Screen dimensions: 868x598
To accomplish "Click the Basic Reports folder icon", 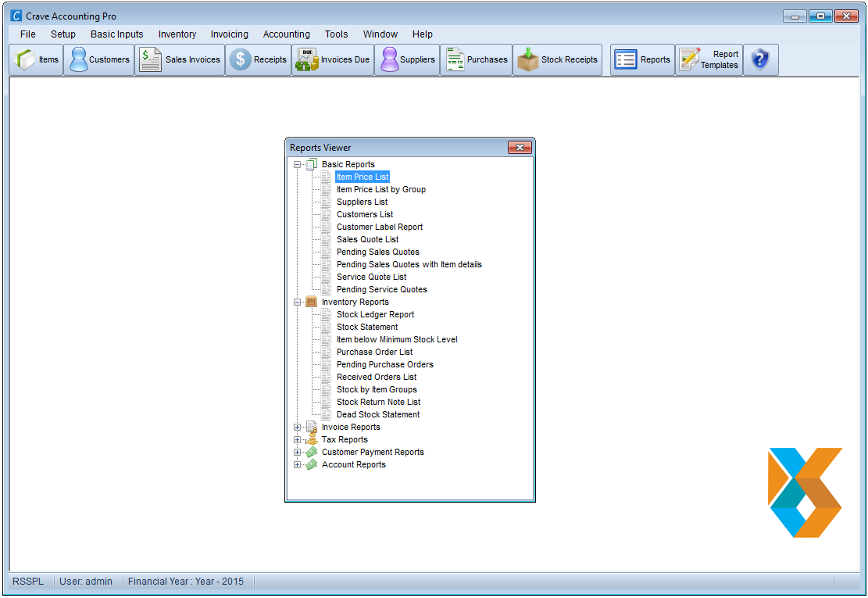I will pos(312,164).
